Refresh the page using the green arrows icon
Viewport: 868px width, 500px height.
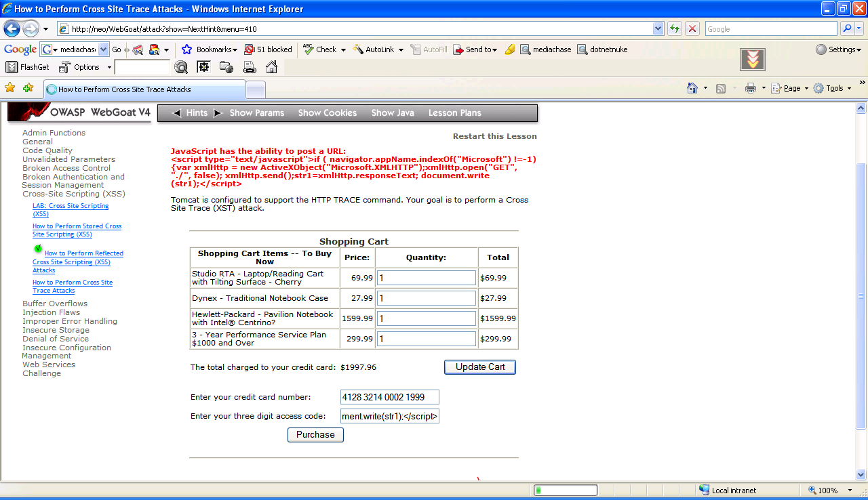click(674, 29)
